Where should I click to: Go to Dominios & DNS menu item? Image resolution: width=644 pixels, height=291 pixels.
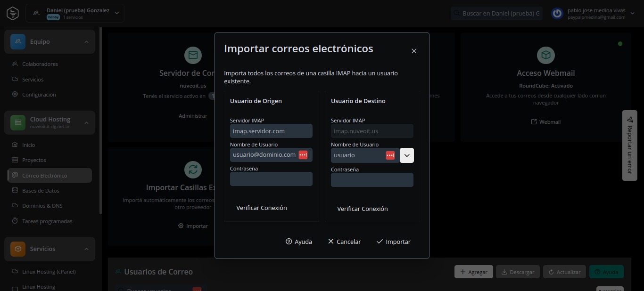click(42, 206)
